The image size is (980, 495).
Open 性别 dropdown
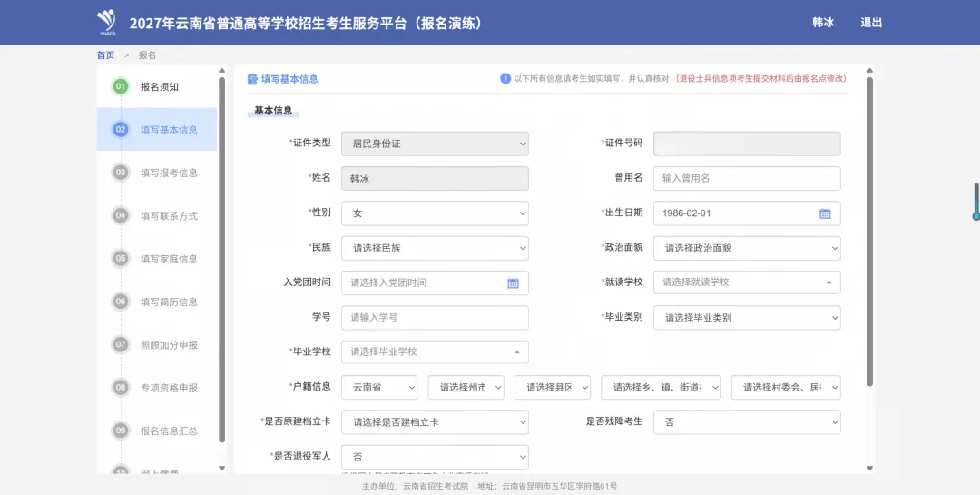[x=435, y=213]
